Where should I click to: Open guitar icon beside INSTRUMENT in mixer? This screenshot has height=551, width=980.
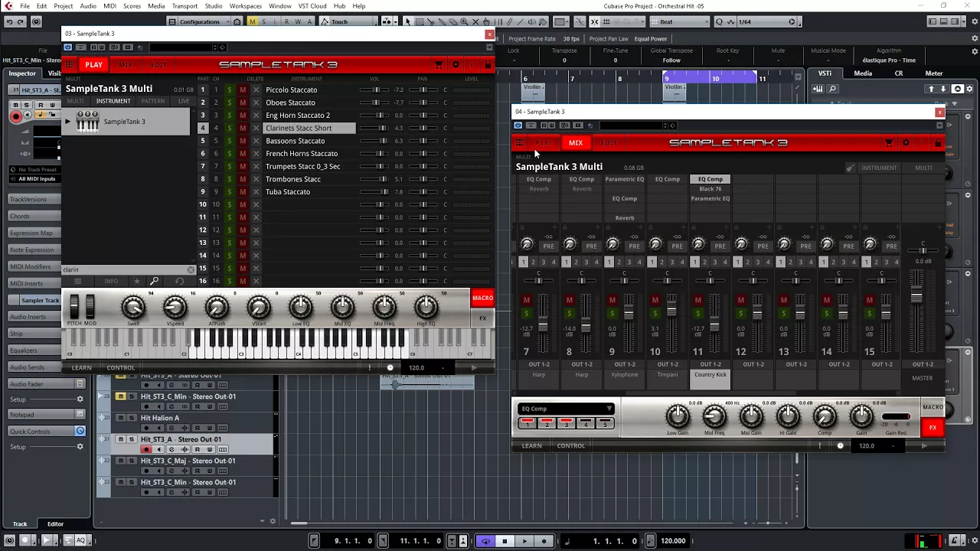coord(851,168)
